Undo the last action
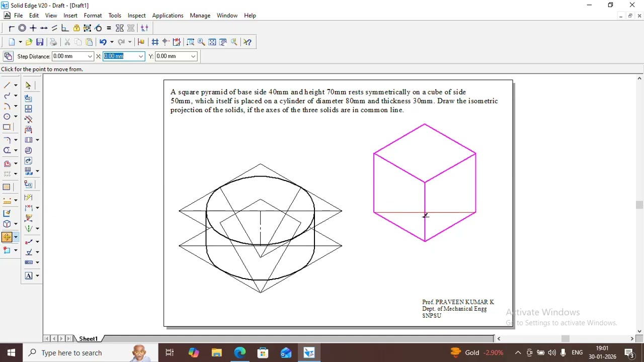The image size is (644, 362). (x=103, y=42)
